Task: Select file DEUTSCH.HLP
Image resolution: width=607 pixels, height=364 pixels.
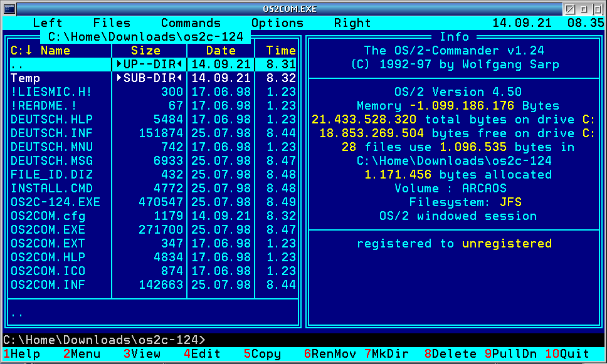Action: click(x=153, y=120)
